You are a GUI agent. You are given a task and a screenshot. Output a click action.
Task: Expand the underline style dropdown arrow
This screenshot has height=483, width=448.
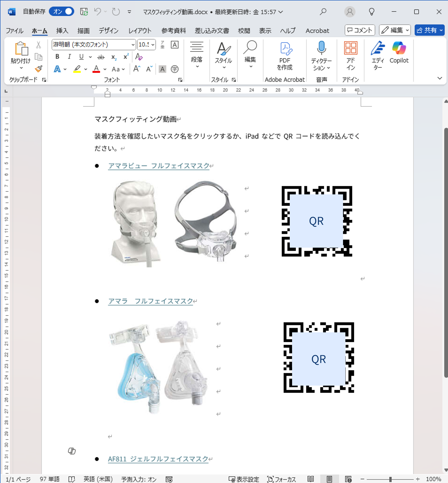click(x=90, y=57)
